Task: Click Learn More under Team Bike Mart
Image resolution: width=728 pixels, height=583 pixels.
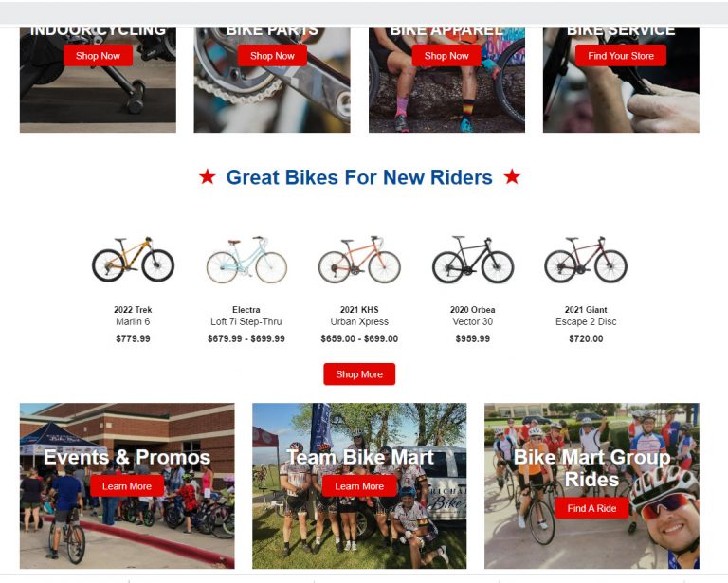Action: click(x=359, y=486)
